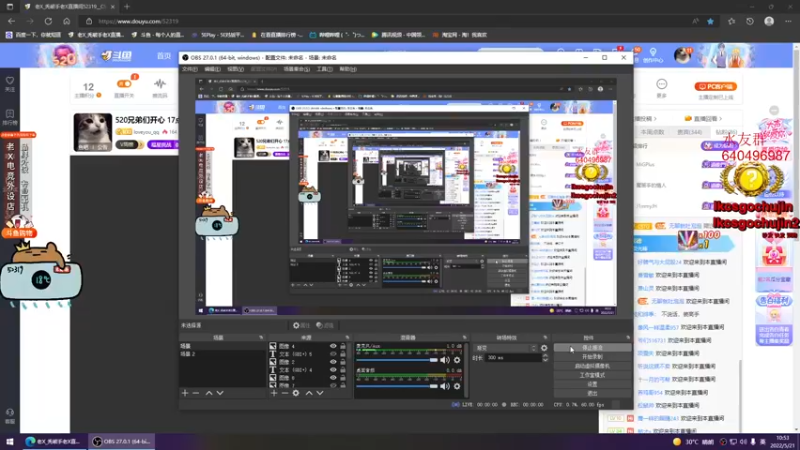Click the Mic/Aux volume slider
Screen dimensions: 800x450
point(397,360)
